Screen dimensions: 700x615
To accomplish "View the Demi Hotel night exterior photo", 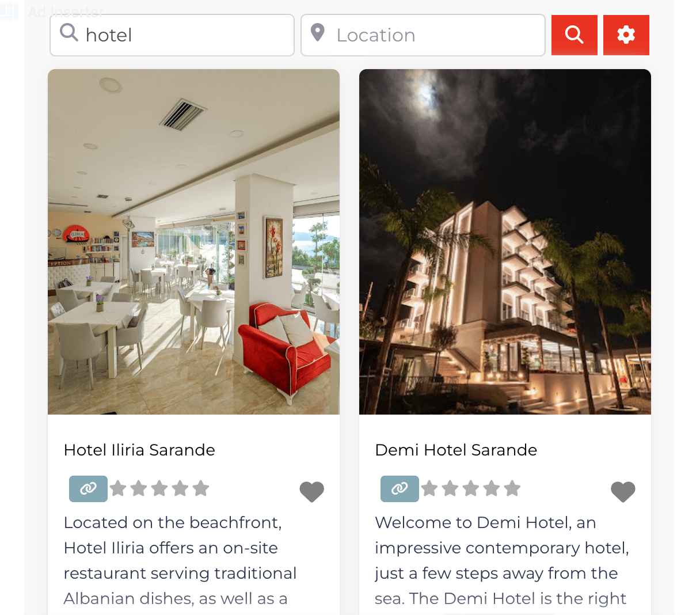I will (x=505, y=242).
